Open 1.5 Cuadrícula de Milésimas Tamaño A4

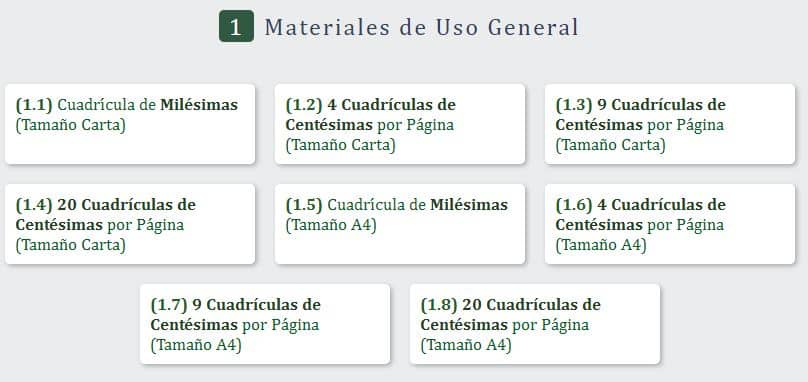(400, 224)
